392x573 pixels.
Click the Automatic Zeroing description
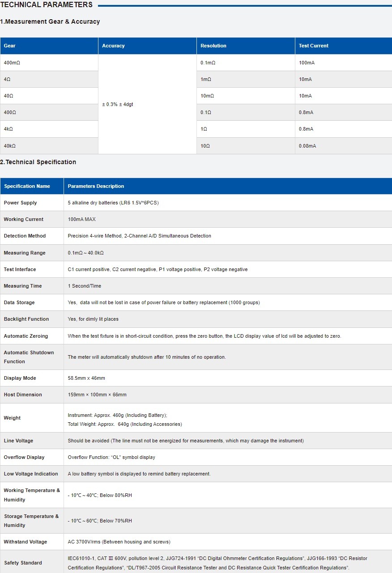click(x=205, y=336)
